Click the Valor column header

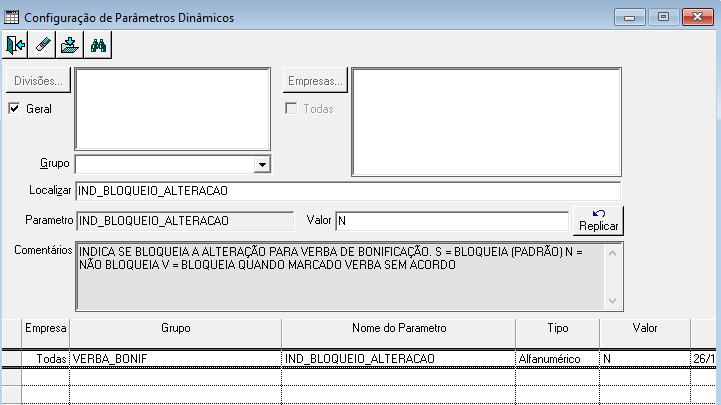[x=645, y=333]
